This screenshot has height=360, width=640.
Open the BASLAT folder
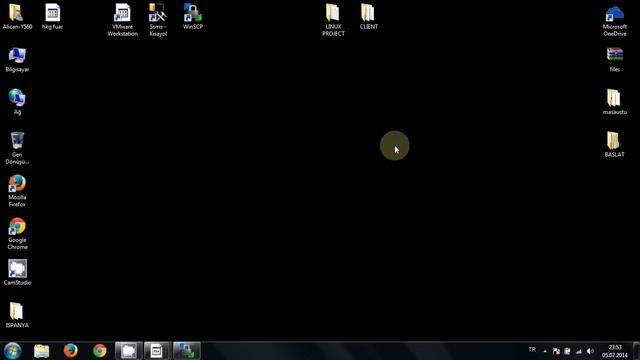[x=614, y=144]
